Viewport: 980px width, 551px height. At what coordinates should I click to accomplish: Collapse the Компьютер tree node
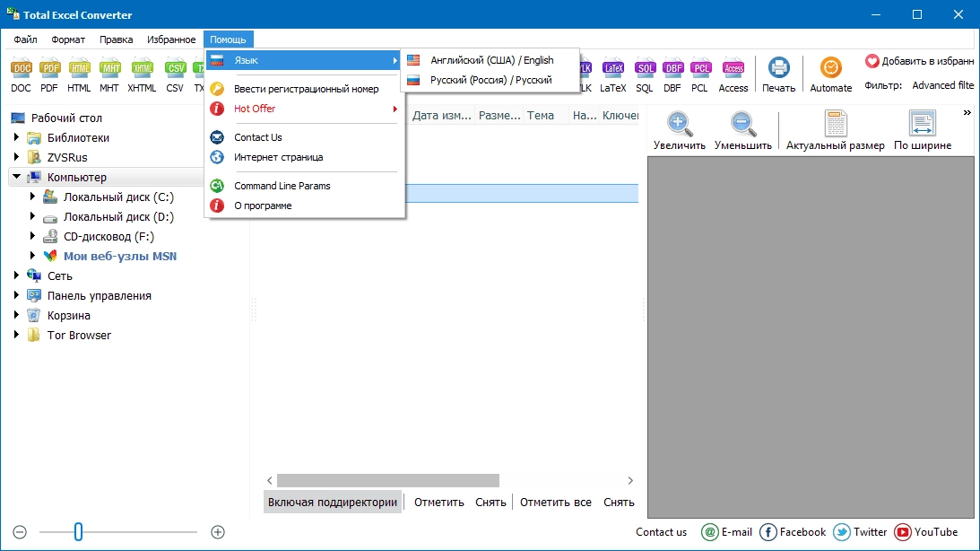tap(17, 177)
